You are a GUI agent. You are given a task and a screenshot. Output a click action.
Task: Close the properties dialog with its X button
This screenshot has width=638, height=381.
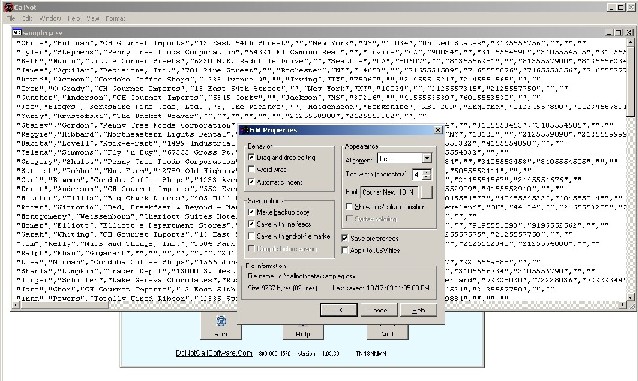[438, 130]
